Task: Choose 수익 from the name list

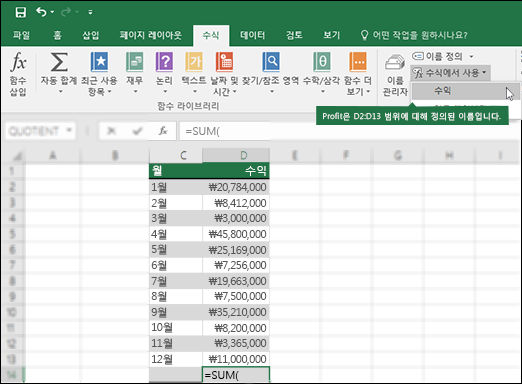Action: tap(465, 91)
